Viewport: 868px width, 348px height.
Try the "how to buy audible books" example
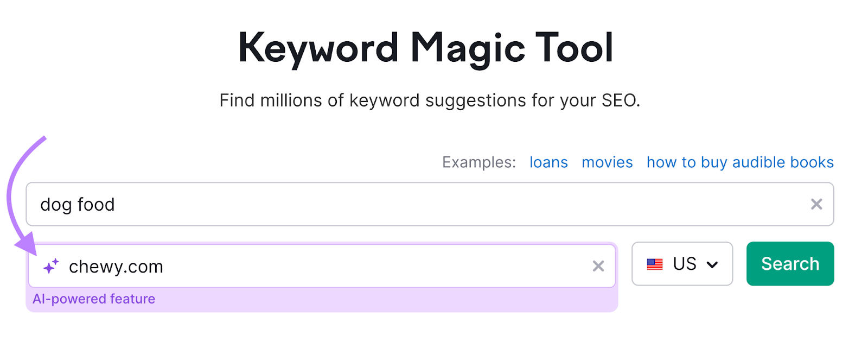[x=740, y=162]
